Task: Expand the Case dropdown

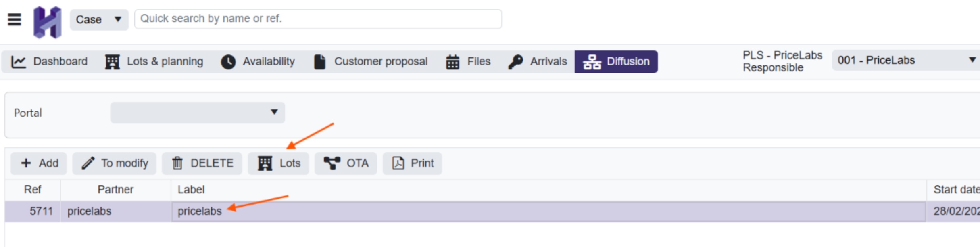Action: [x=99, y=19]
